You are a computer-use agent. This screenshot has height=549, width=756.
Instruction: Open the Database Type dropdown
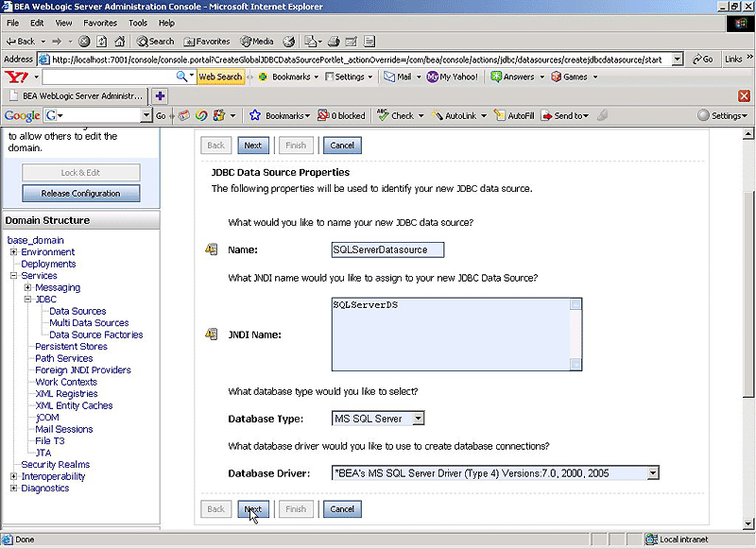[x=419, y=419]
